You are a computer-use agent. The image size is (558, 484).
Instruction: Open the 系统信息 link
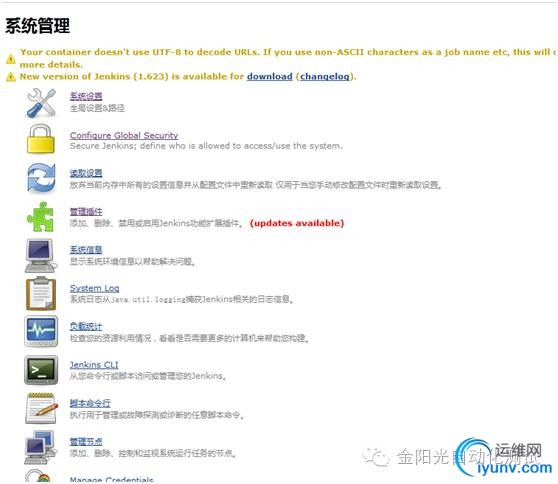click(x=86, y=250)
